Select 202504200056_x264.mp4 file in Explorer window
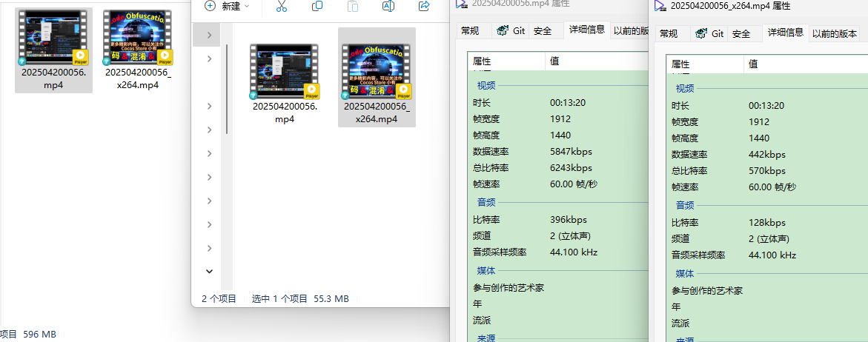This screenshot has width=868, height=342. [377, 78]
